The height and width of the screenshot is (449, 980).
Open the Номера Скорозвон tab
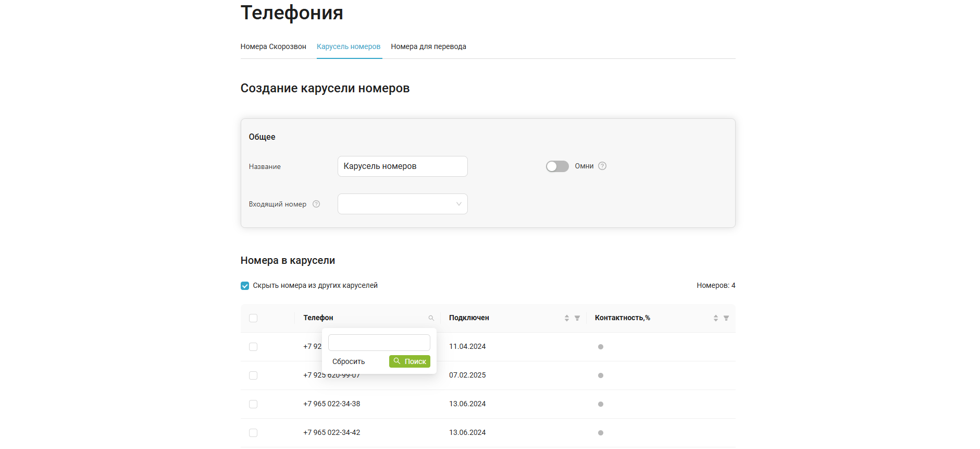(273, 46)
